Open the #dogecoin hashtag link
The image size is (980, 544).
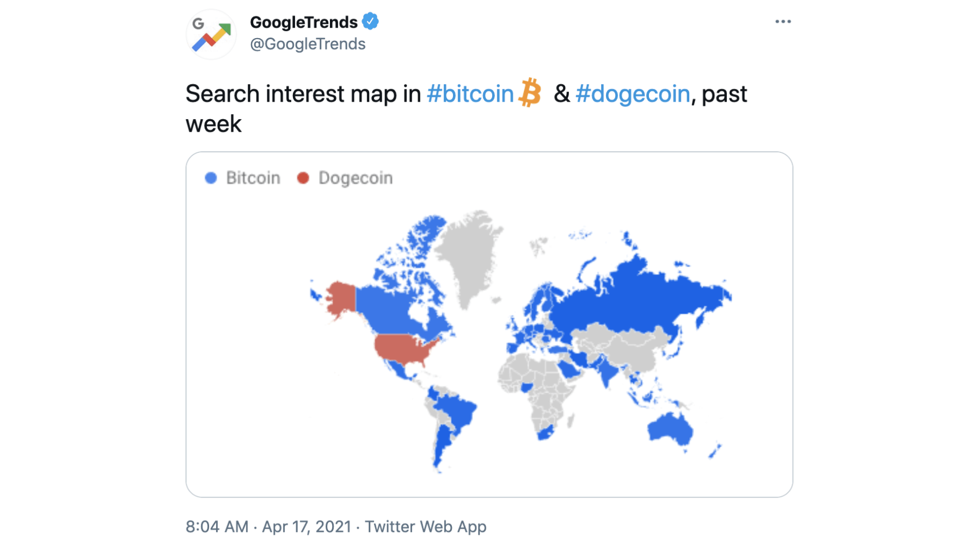click(x=633, y=94)
